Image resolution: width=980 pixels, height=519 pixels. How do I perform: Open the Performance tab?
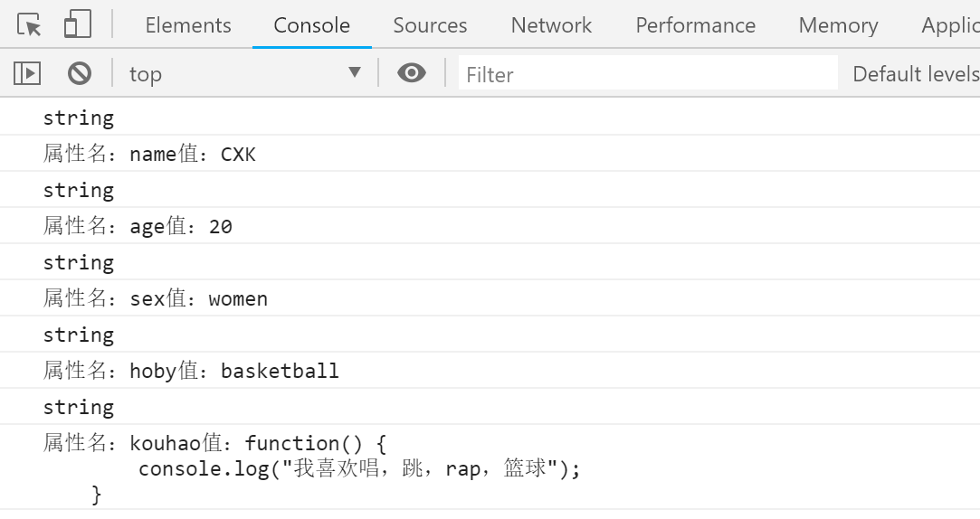695,25
